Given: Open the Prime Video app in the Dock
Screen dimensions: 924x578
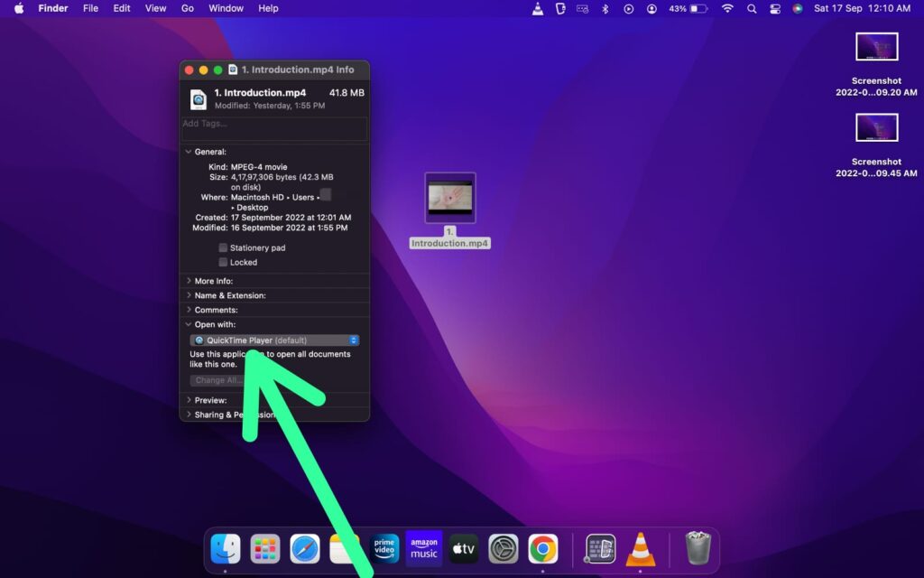Looking at the screenshot, I should (x=383, y=548).
